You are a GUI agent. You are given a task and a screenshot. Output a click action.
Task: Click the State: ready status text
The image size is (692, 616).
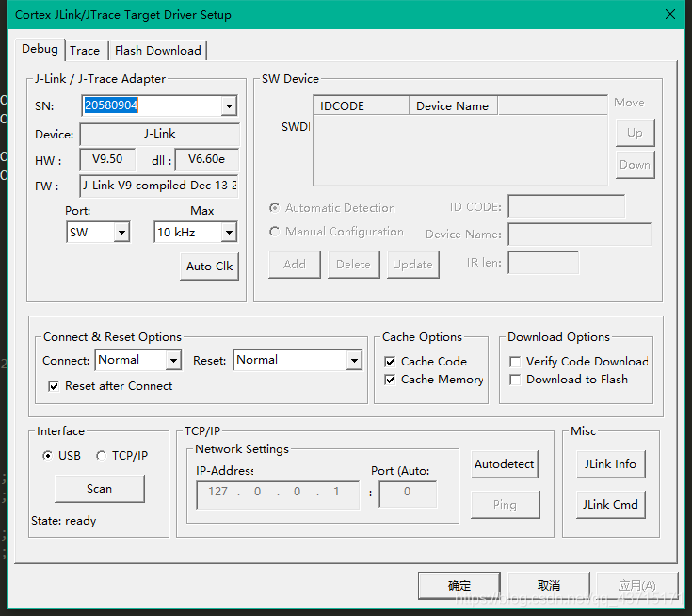tap(64, 521)
